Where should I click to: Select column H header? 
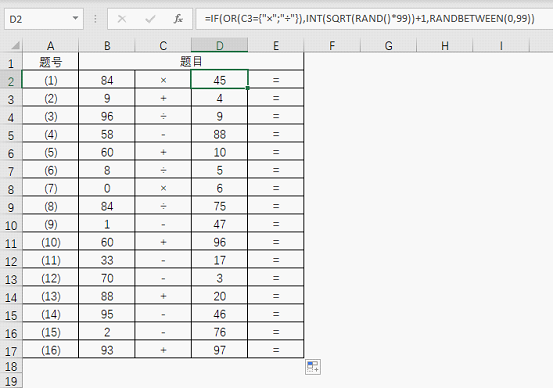tap(445, 46)
